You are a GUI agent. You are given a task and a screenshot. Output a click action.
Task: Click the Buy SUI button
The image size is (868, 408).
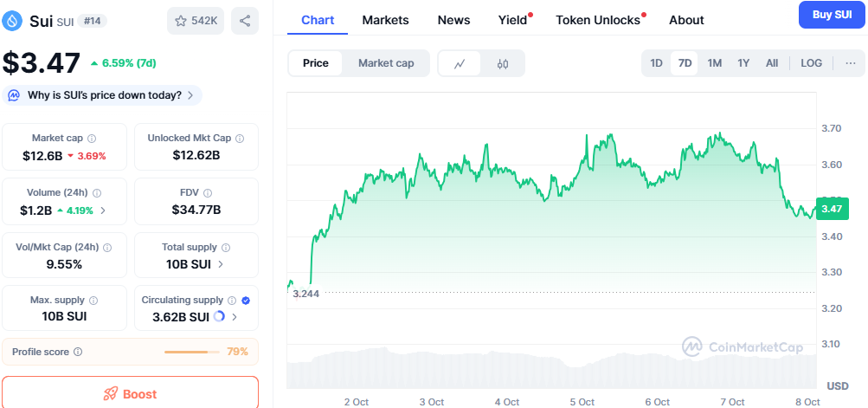click(x=831, y=15)
